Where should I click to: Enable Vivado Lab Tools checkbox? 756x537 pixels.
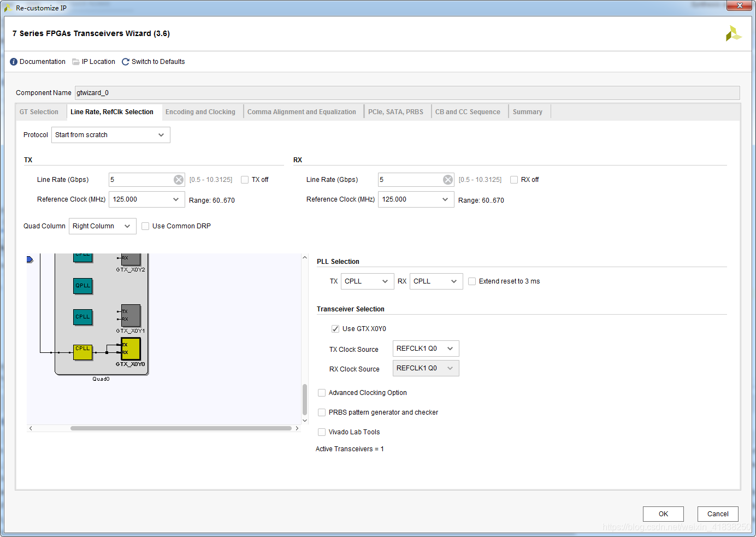coord(322,432)
